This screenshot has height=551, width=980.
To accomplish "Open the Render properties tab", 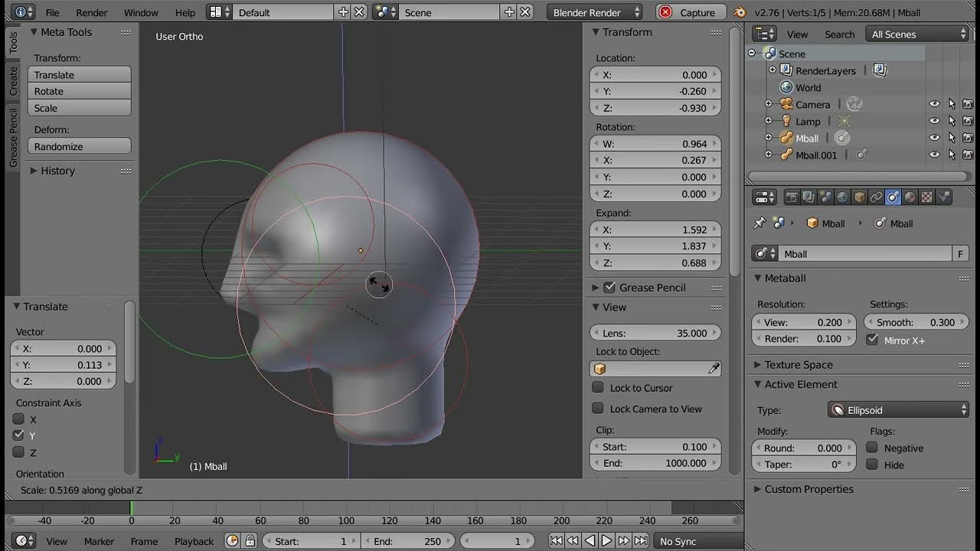I will [792, 197].
